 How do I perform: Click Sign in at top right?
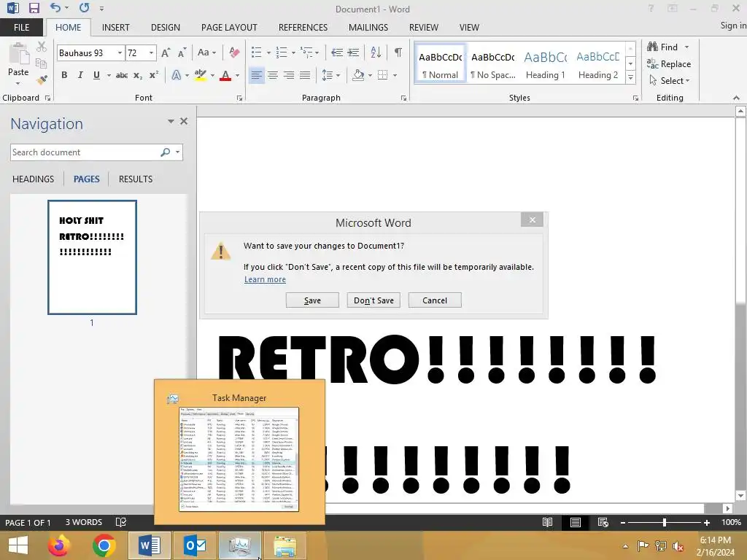click(733, 26)
